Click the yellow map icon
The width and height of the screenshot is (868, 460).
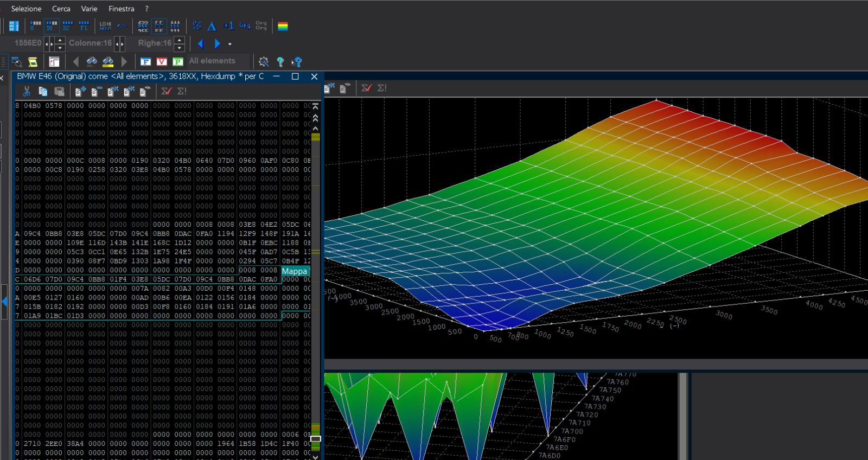pos(33,61)
